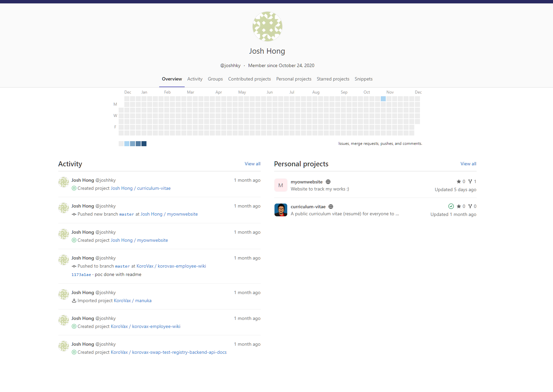Open the KoroVax / manuka imported project link

(133, 301)
